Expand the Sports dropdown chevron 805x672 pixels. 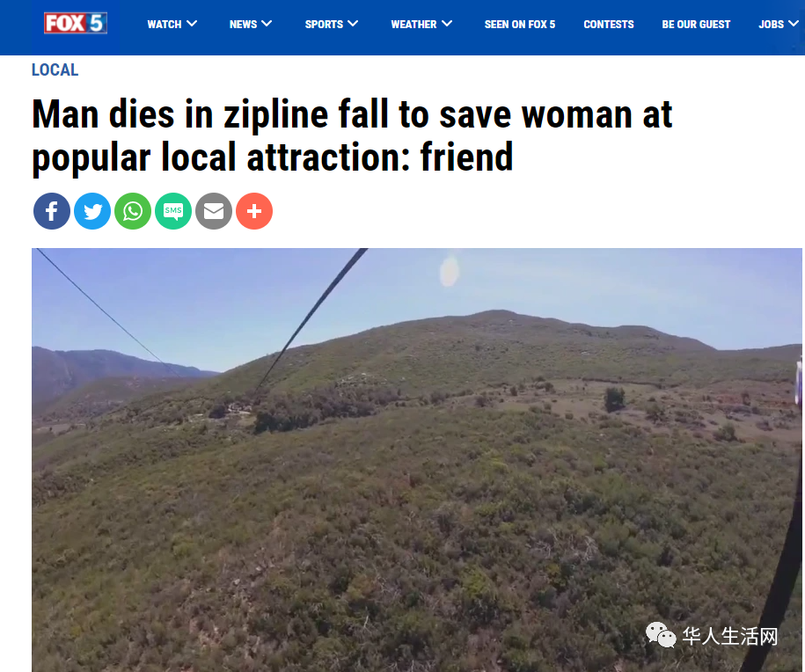[x=353, y=24]
